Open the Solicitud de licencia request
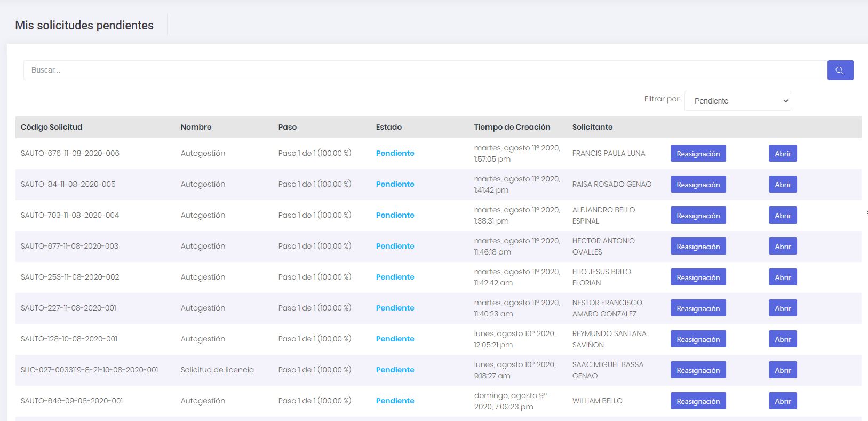This screenshot has height=421, width=868. tap(782, 370)
